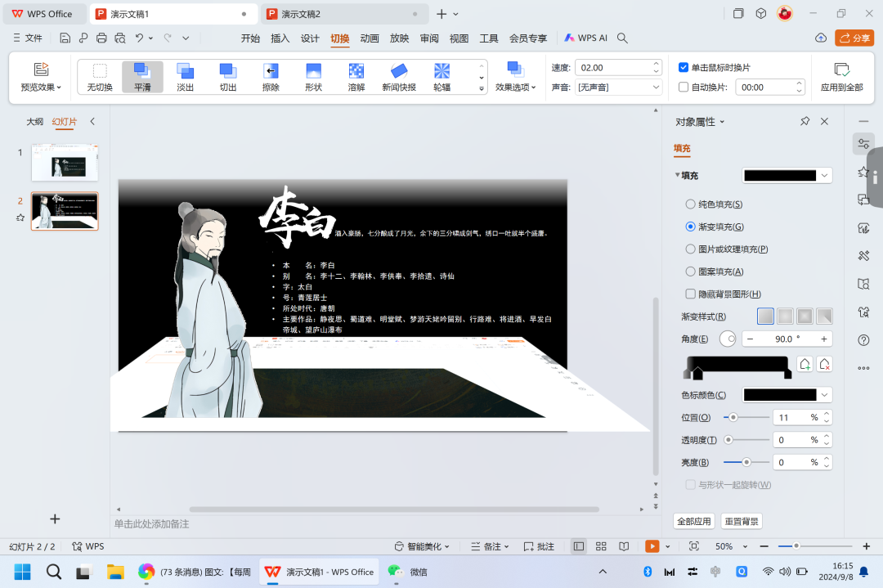This screenshot has height=588, width=883.
Task: Open the 放映 ribbon tab
Action: click(399, 38)
